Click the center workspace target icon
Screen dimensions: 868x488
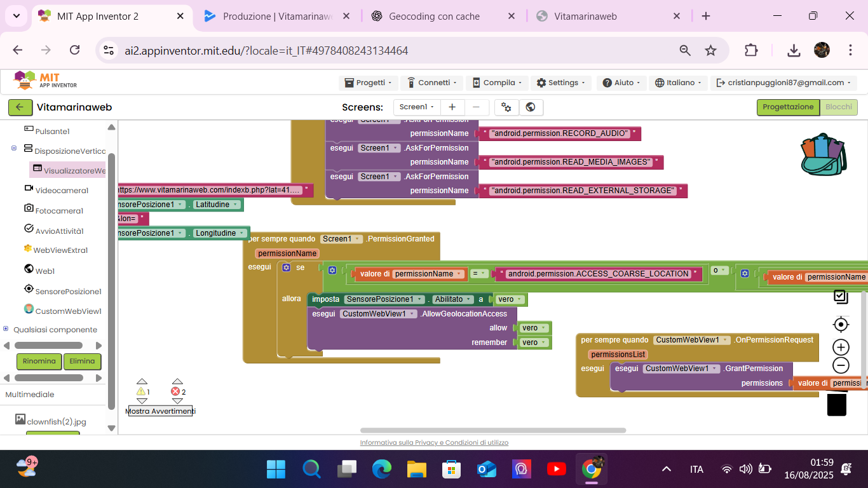coord(841,325)
